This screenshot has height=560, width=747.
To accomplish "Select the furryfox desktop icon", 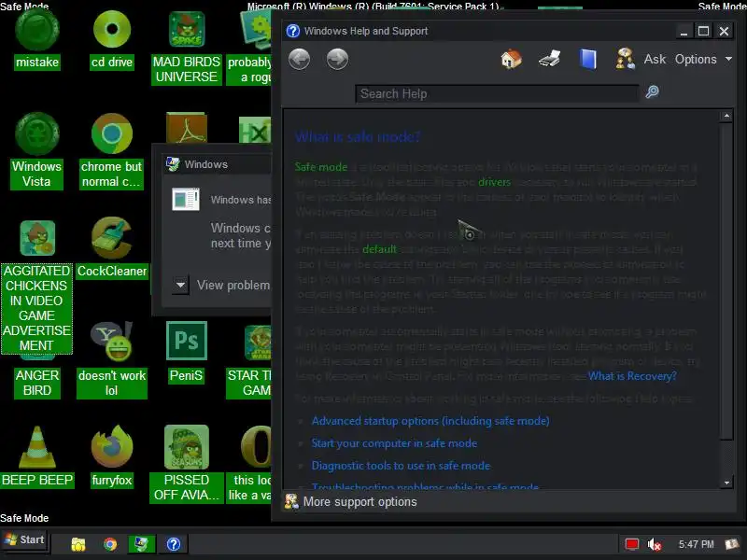I will 112,456.
